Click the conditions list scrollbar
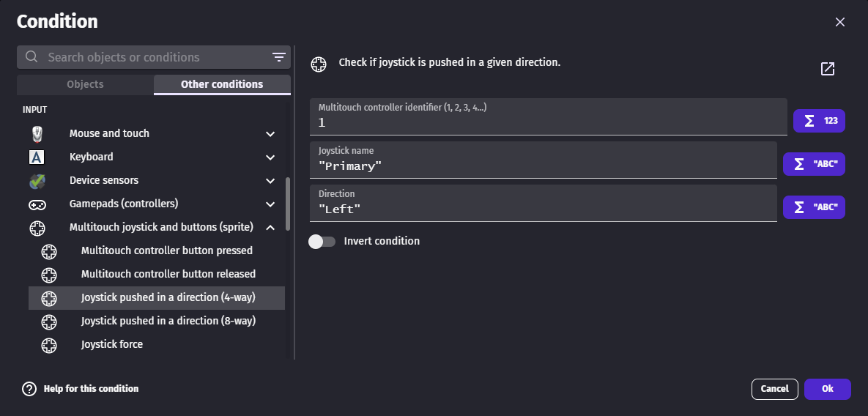Viewport: 868px width, 416px height. 288,204
